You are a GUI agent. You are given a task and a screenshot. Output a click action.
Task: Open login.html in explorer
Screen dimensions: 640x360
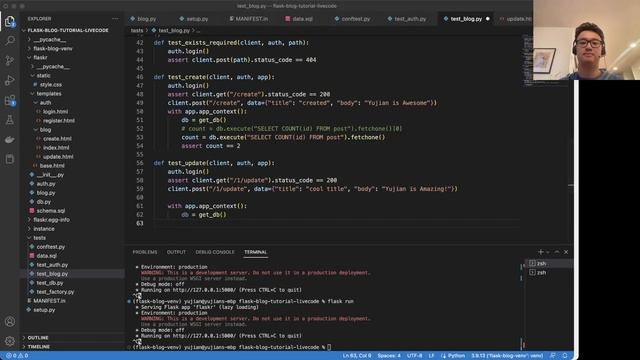coord(56,112)
